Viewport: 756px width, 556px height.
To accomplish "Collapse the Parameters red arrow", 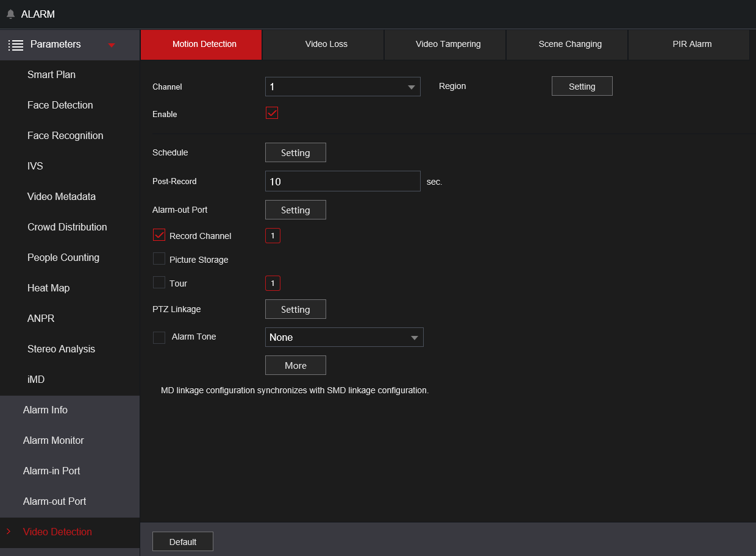I will (x=111, y=45).
